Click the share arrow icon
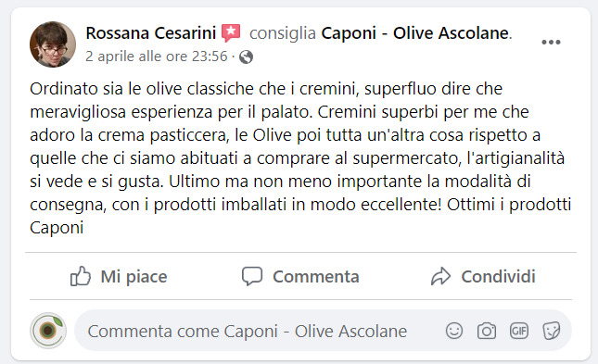598x364 pixels. click(x=441, y=276)
